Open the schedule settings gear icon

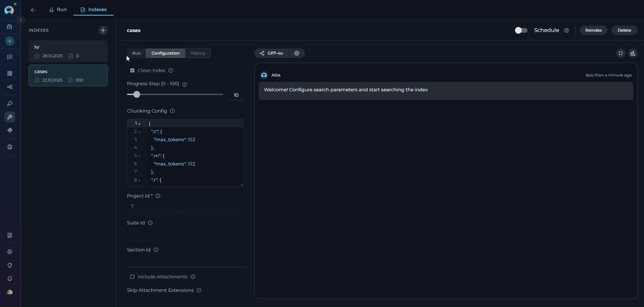(x=567, y=30)
